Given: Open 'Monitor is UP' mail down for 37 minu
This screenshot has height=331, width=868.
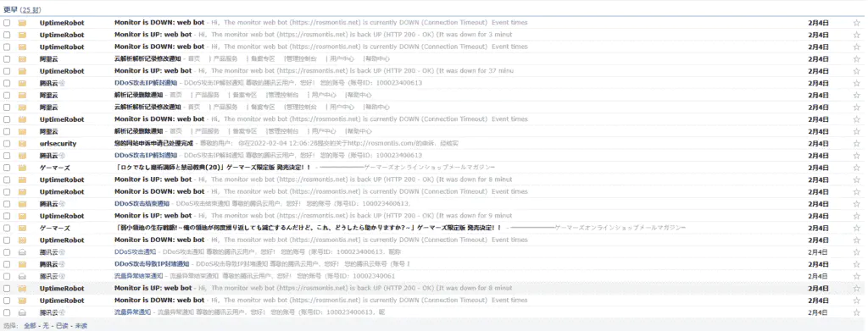Looking at the screenshot, I should tap(153, 71).
